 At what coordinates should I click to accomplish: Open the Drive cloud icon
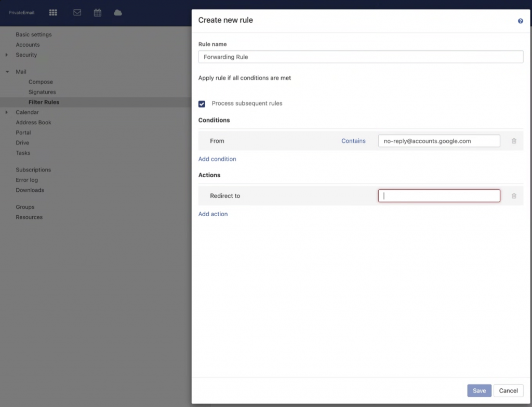pyautogui.click(x=118, y=12)
